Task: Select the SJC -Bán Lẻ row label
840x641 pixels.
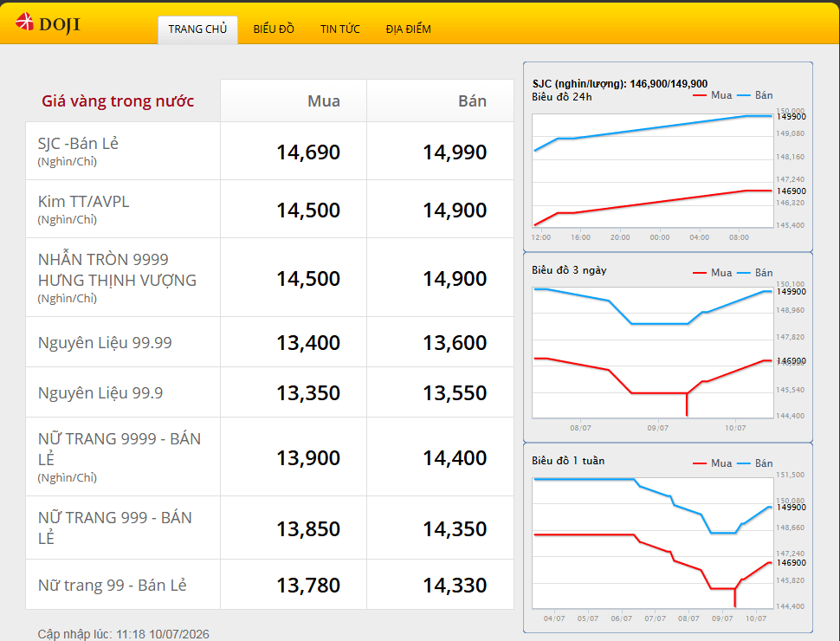Action: (x=78, y=144)
